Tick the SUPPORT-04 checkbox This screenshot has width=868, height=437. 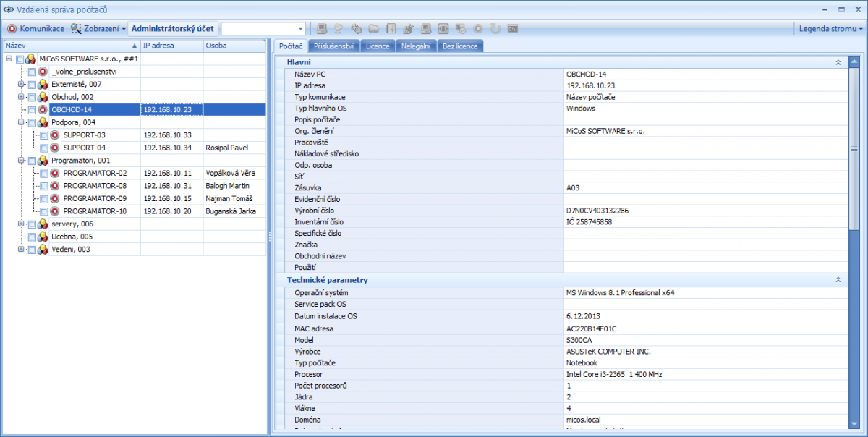[x=43, y=148]
